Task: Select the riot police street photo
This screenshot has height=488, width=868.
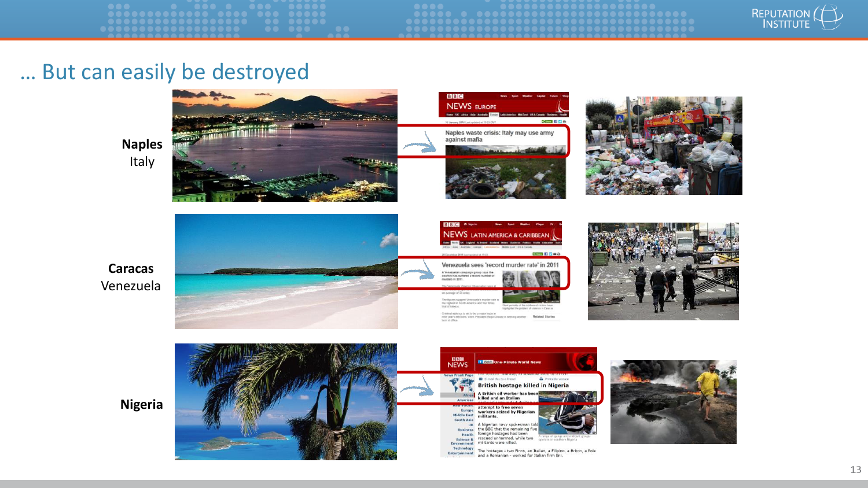Action: tap(663, 271)
